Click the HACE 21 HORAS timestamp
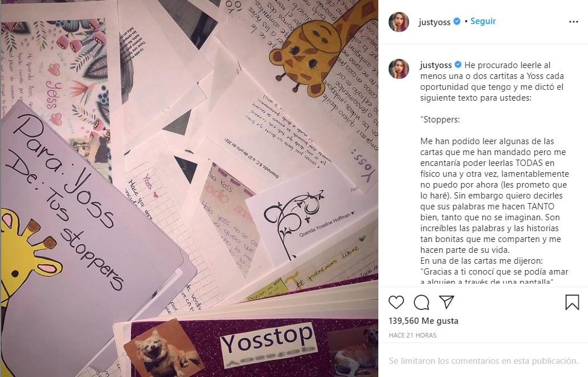This screenshot has width=588, height=377. coord(413,335)
